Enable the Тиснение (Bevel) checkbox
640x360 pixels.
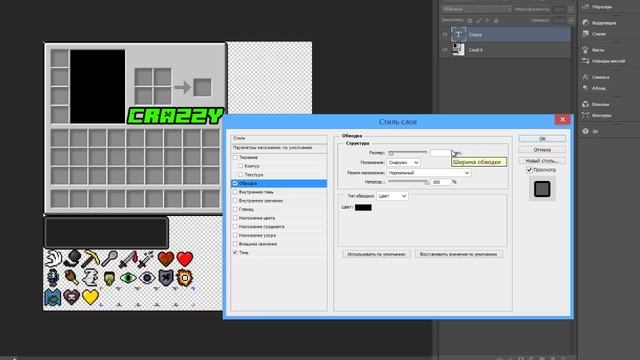(x=235, y=157)
